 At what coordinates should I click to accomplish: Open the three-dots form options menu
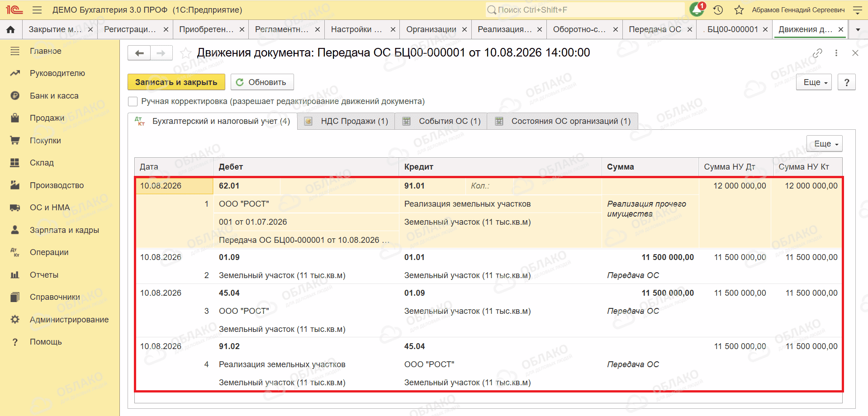[836, 53]
